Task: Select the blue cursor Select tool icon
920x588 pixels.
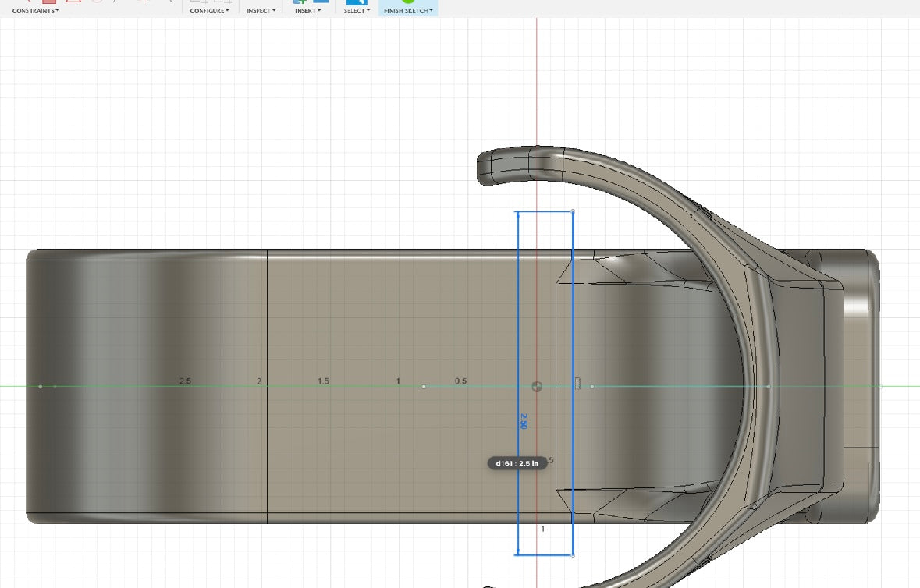Action: point(356,2)
